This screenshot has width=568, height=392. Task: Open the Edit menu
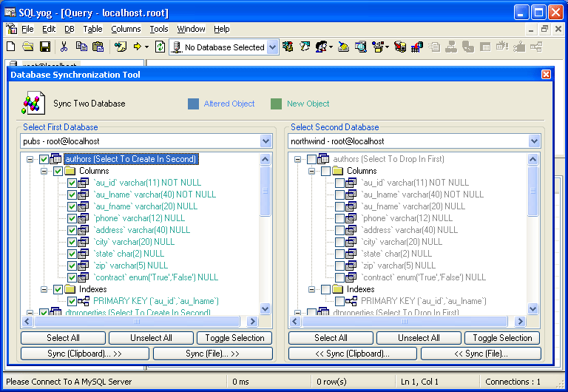pyautogui.click(x=49, y=29)
